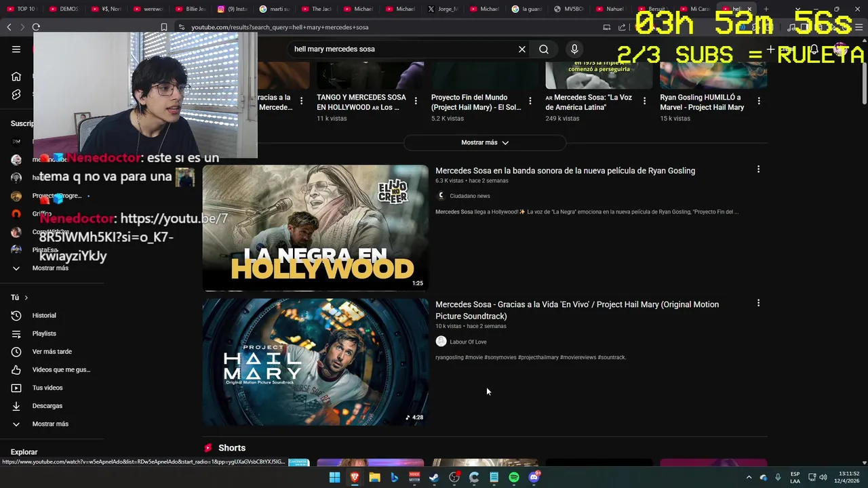Expand 'Mostrar más' under subscriptions

pos(51,268)
